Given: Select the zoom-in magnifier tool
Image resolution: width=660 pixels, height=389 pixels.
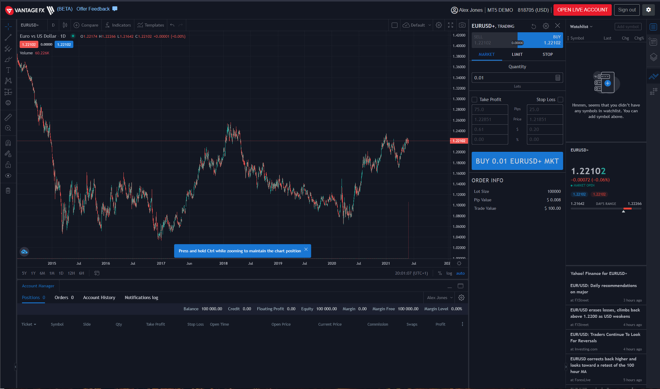Looking at the screenshot, I should click(8, 128).
